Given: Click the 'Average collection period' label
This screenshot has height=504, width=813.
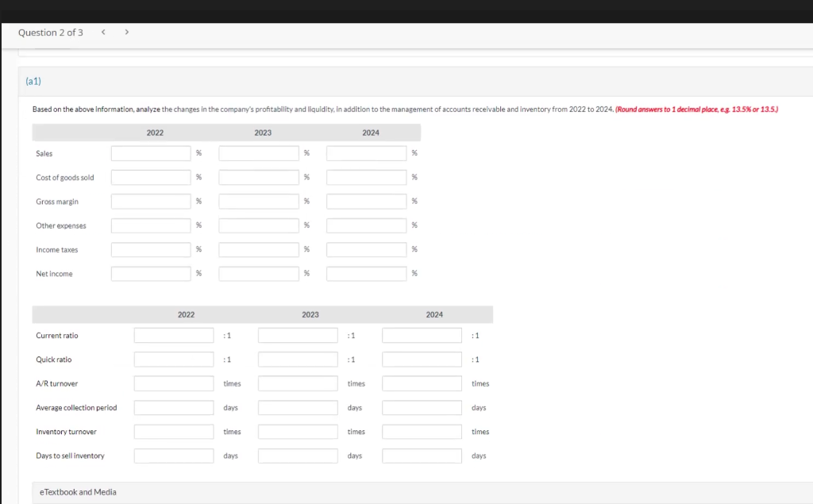Looking at the screenshot, I should pos(76,407).
